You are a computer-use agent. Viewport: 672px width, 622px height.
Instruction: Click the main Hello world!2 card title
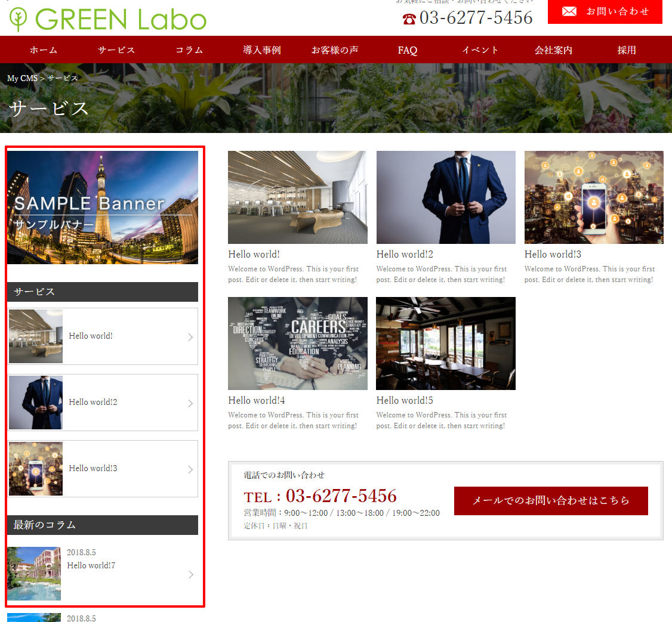pos(405,255)
